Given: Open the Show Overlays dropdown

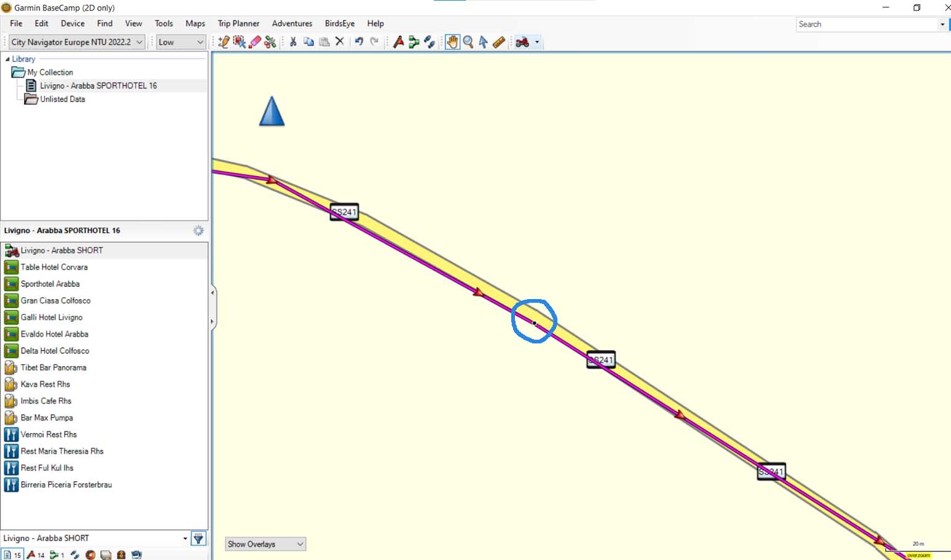Looking at the screenshot, I should pyautogui.click(x=265, y=544).
